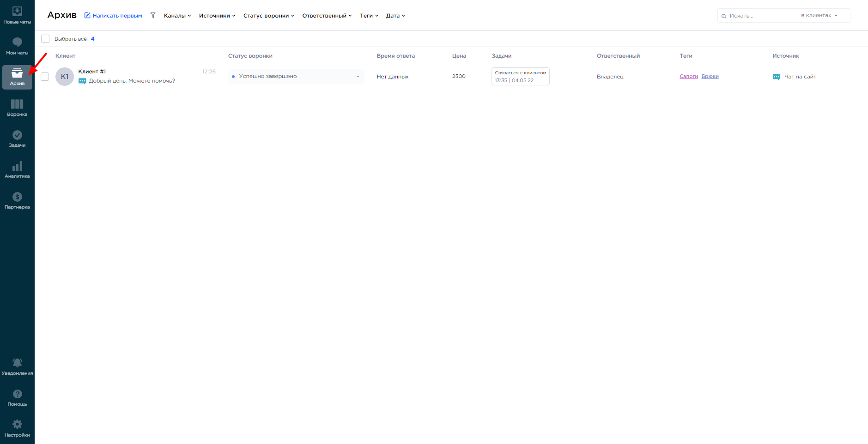The width and height of the screenshot is (868, 444).
Task: Click the Цена column header
Action: point(459,56)
